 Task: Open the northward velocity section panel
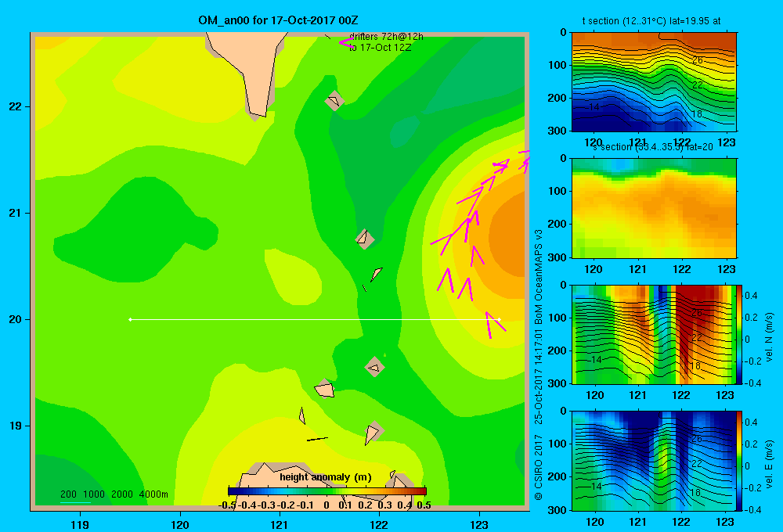[654, 334]
